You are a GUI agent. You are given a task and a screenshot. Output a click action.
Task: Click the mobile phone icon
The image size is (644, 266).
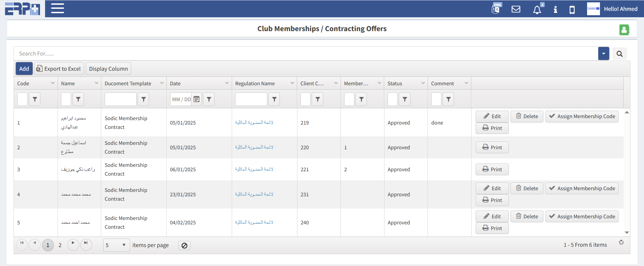(572, 9)
